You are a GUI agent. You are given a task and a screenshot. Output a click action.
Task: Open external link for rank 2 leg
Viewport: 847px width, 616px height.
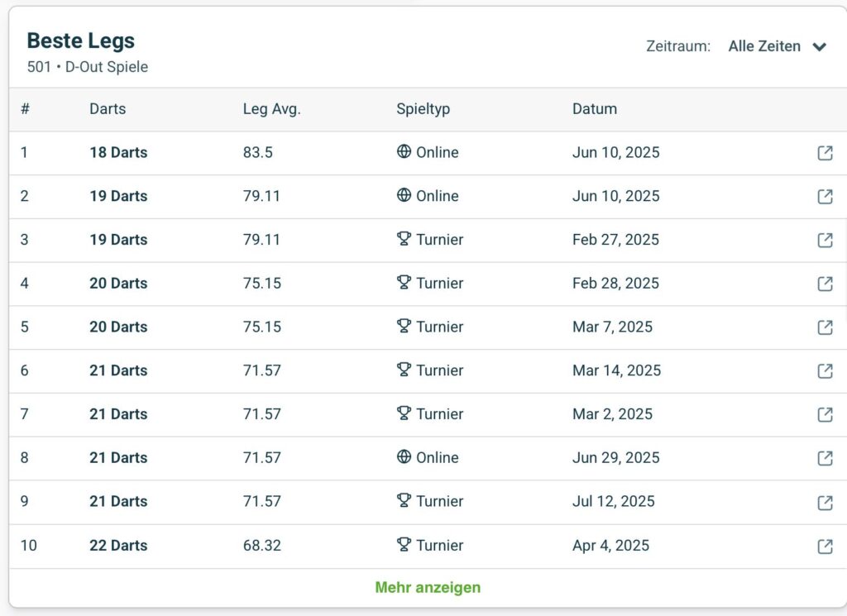[x=825, y=197]
